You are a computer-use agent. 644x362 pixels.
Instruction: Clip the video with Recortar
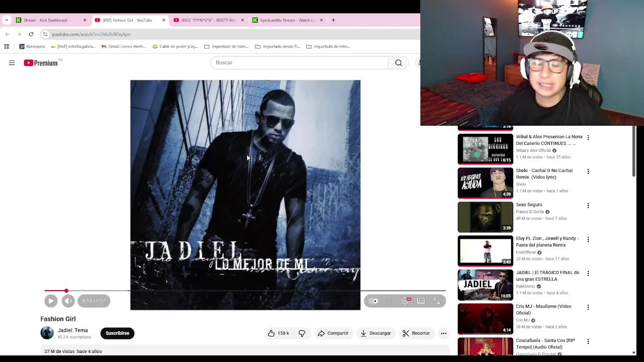pyautogui.click(x=416, y=333)
